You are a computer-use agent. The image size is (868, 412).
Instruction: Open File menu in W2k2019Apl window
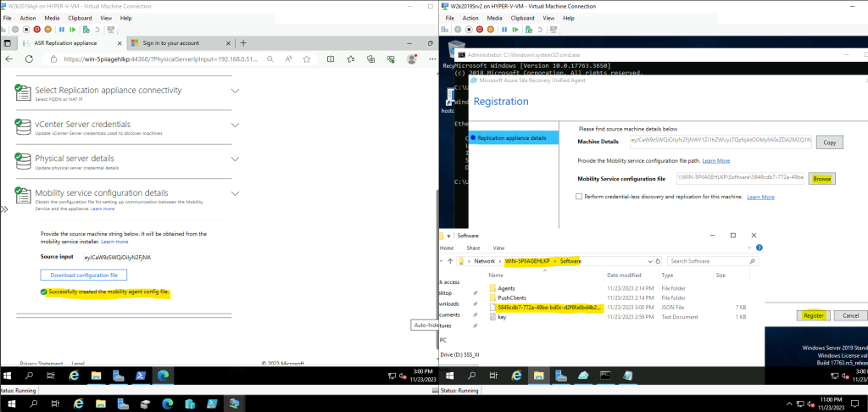pos(7,19)
